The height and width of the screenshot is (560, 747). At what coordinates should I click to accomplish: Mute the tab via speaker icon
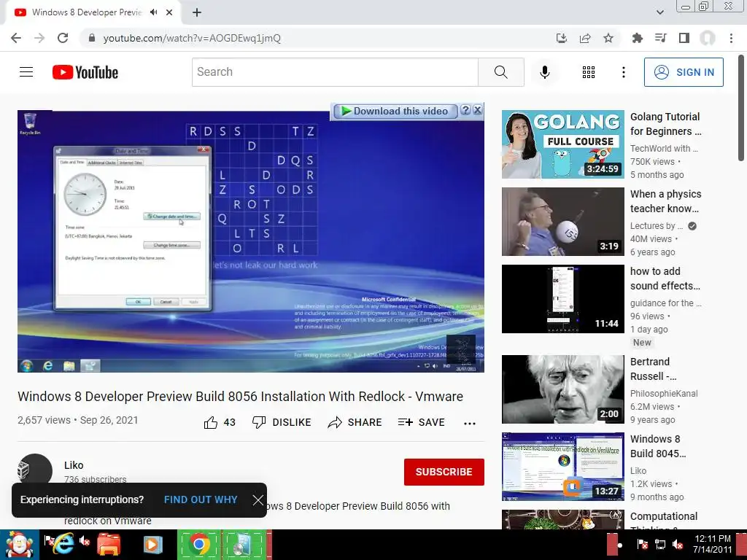tap(153, 12)
